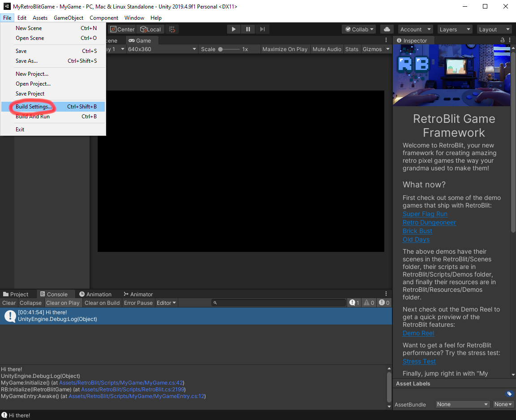Open the Super Flag Run link
This screenshot has width=516, height=420.
click(425, 214)
